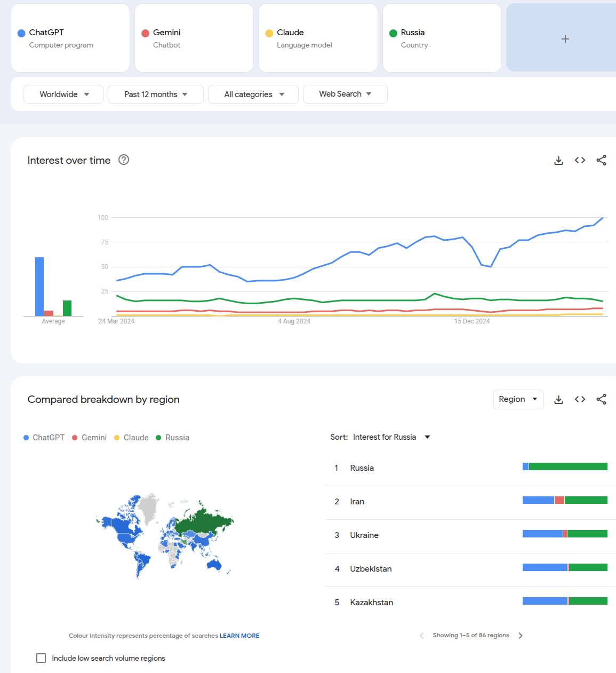Viewport: 616px width, 673px height.
Task: Embed the Interest over time chart
Action: (580, 161)
